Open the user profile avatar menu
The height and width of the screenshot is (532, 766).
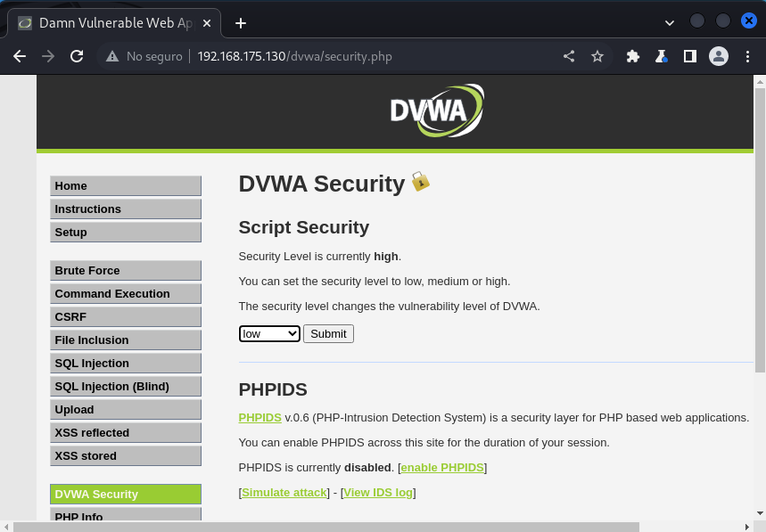click(719, 56)
